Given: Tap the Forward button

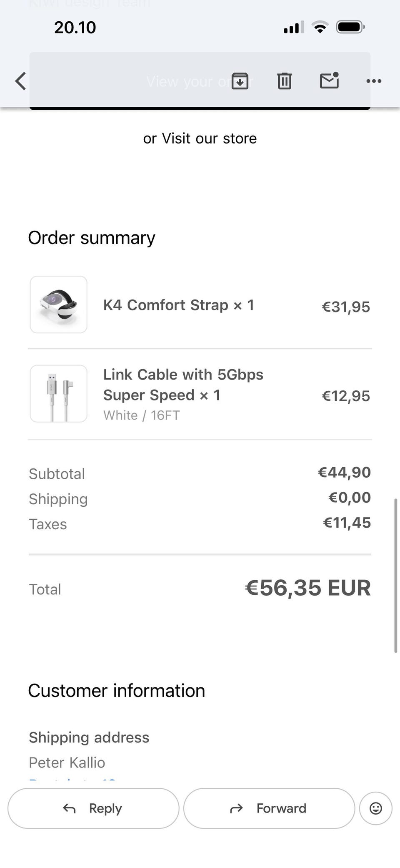Looking at the screenshot, I should click(x=269, y=808).
